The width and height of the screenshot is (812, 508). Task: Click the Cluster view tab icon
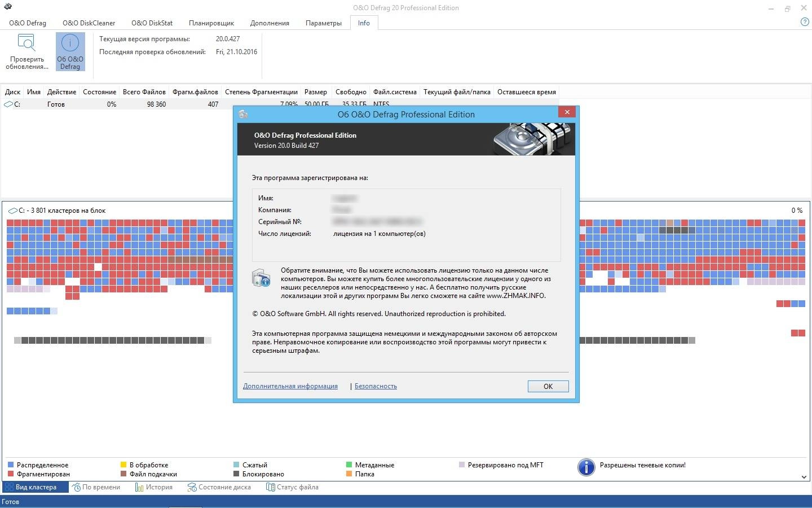point(9,487)
